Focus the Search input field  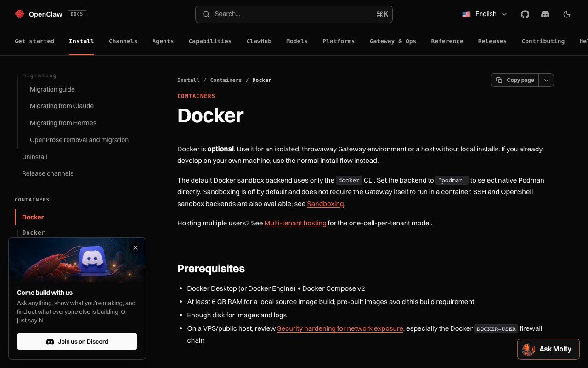coord(294,14)
